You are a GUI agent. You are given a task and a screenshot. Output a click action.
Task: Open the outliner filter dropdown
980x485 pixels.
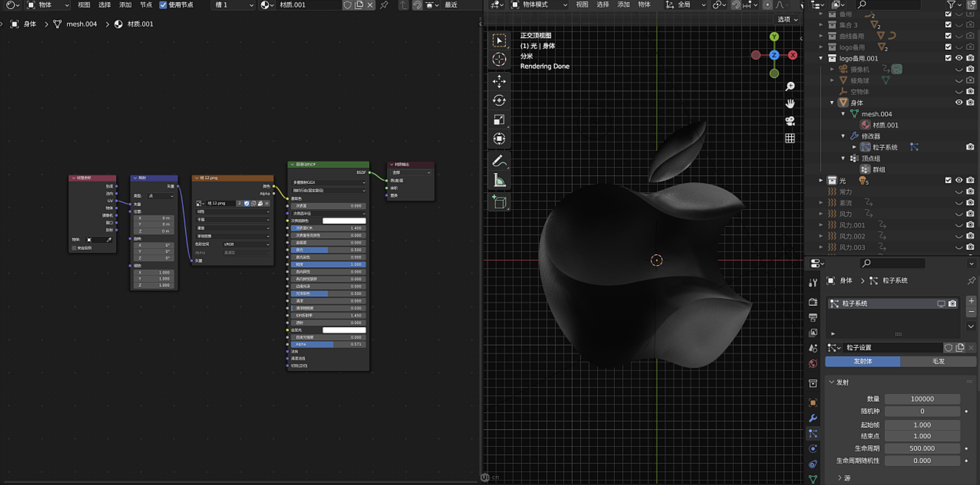point(954,5)
